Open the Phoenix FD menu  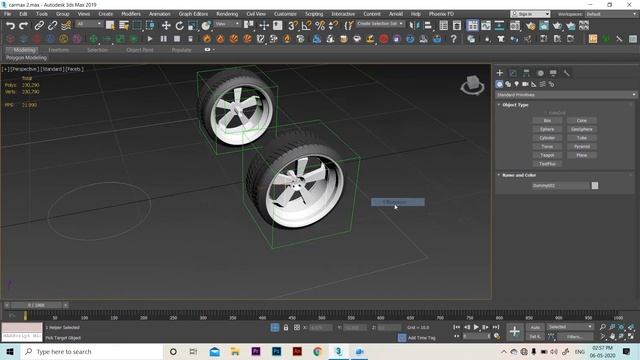pos(441,14)
